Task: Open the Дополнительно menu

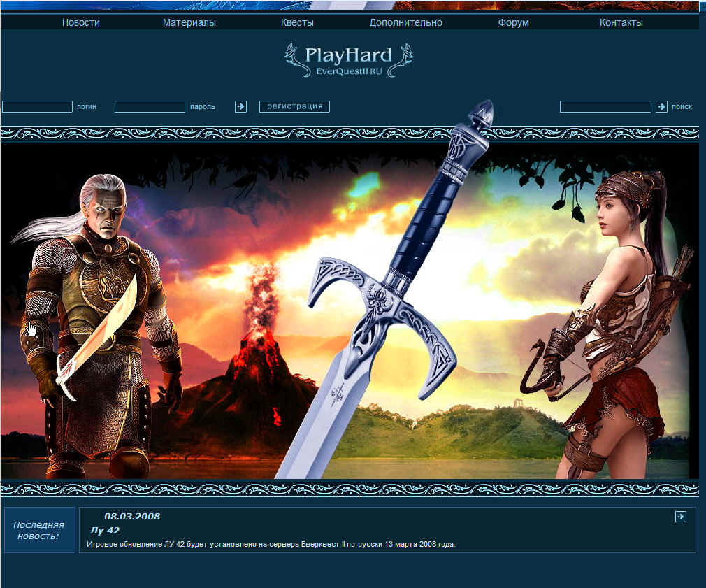Action: click(x=405, y=22)
